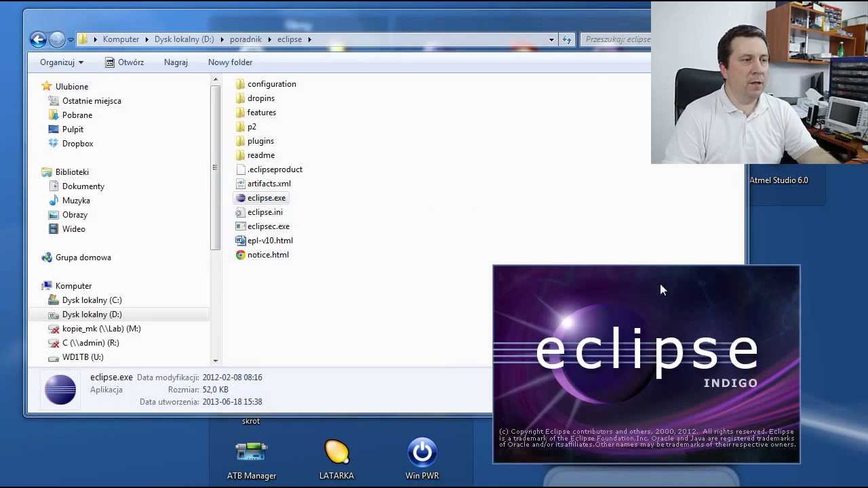This screenshot has width=868, height=488.
Task: Select the features folder icon
Action: (240, 113)
